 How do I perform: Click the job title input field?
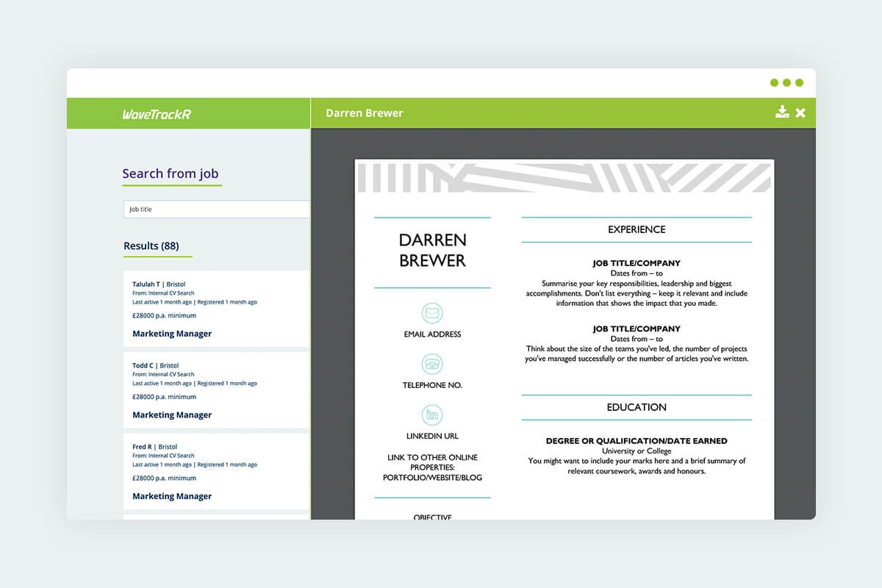(x=216, y=209)
